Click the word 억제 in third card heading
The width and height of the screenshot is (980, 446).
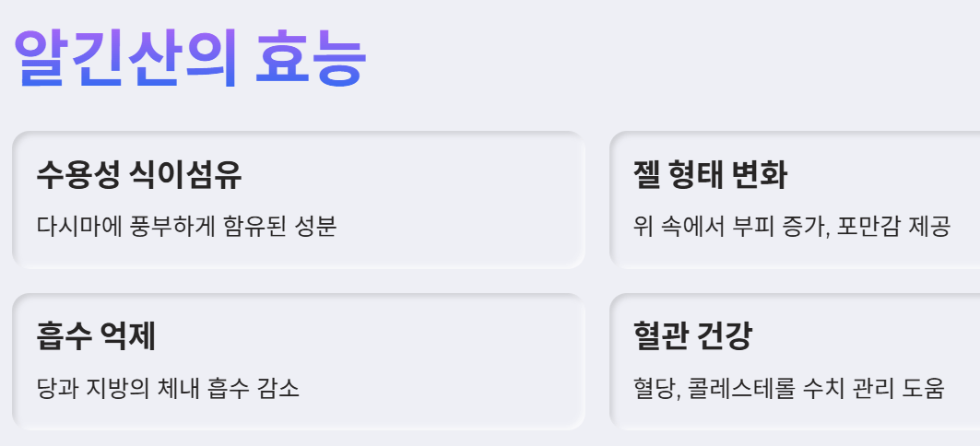click(127, 336)
